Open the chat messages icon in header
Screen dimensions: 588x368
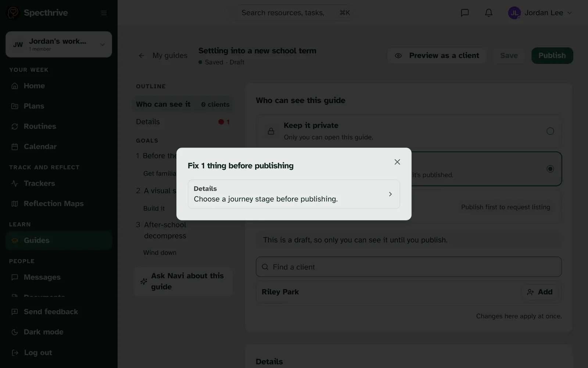tap(465, 13)
